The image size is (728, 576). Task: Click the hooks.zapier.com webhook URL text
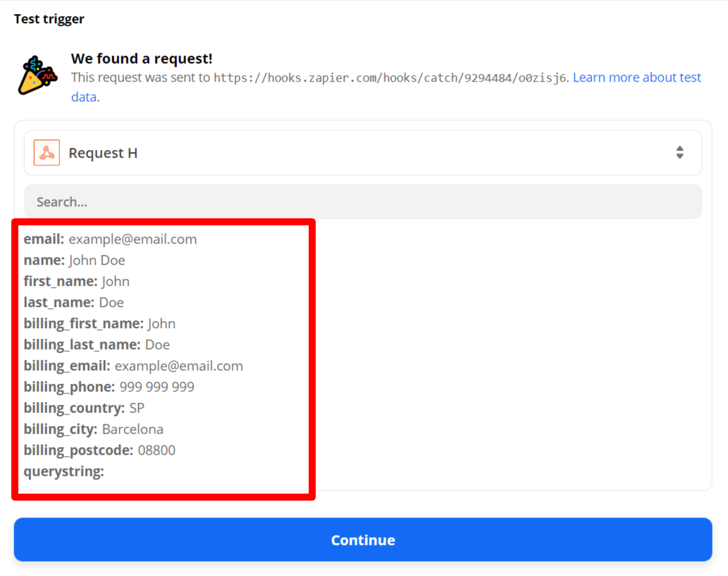tap(390, 77)
